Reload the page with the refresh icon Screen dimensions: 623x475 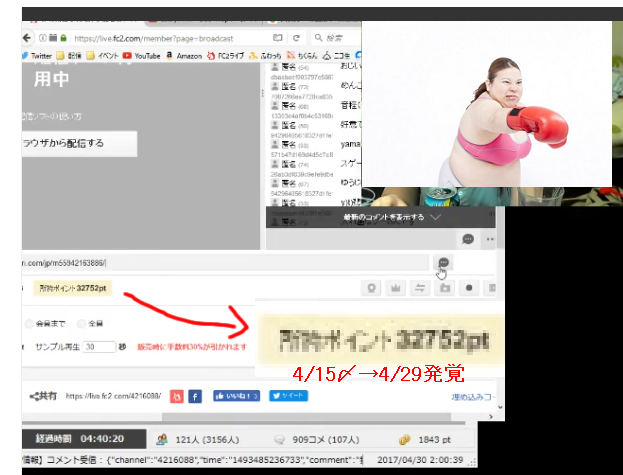296,38
